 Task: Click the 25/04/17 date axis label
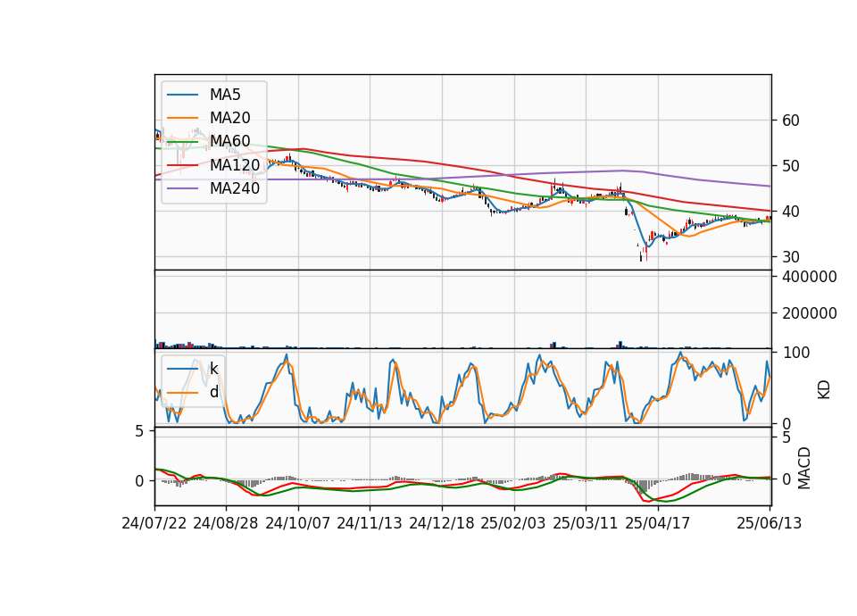(658, 523)
